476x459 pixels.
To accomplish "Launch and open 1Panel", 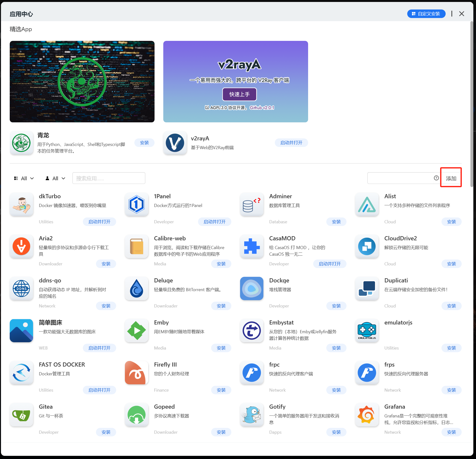I will point(214,222).
